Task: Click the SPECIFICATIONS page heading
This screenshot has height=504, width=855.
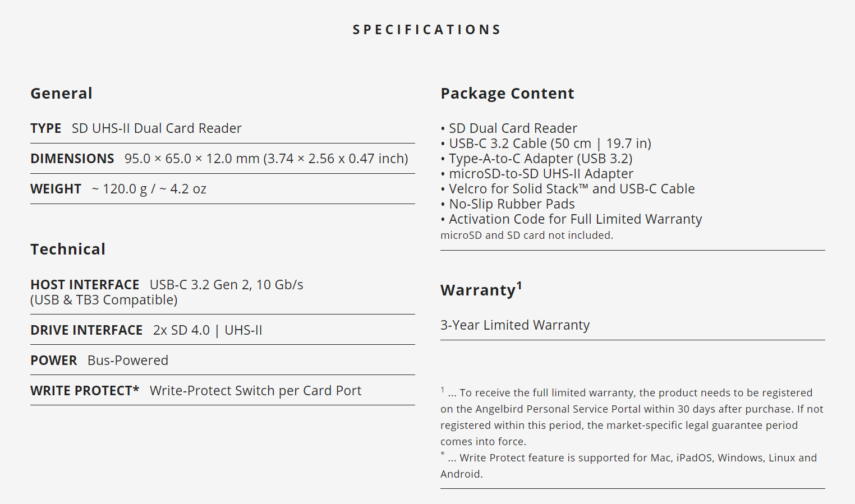Action: 427,30
